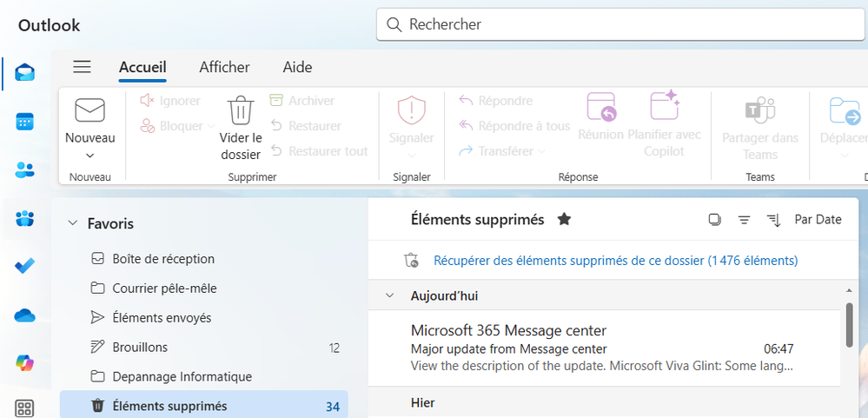The image size is (868, 418).
Task: Switch to the Afficher tab
Action: 224,67
